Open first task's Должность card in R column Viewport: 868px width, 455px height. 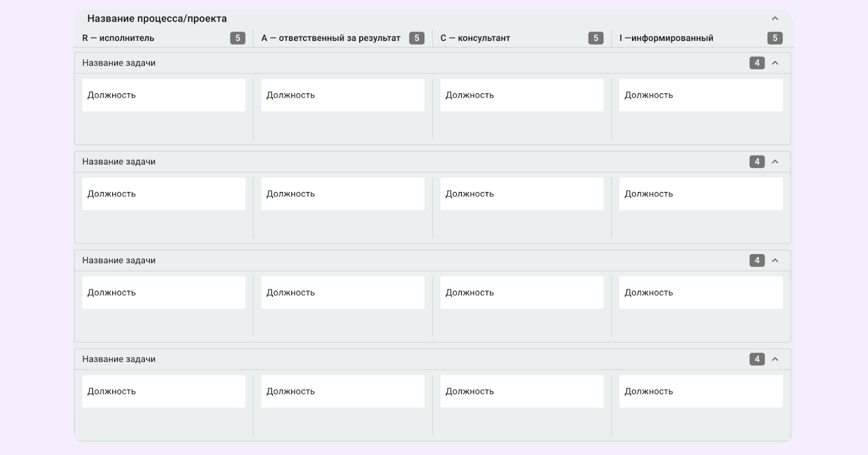point(163,95)
